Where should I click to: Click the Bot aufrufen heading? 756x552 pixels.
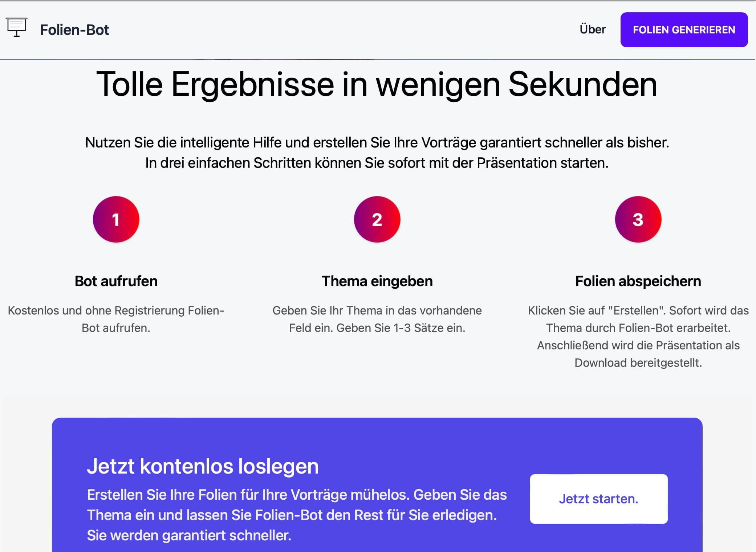pyautogui.click(x=116, y=281)
